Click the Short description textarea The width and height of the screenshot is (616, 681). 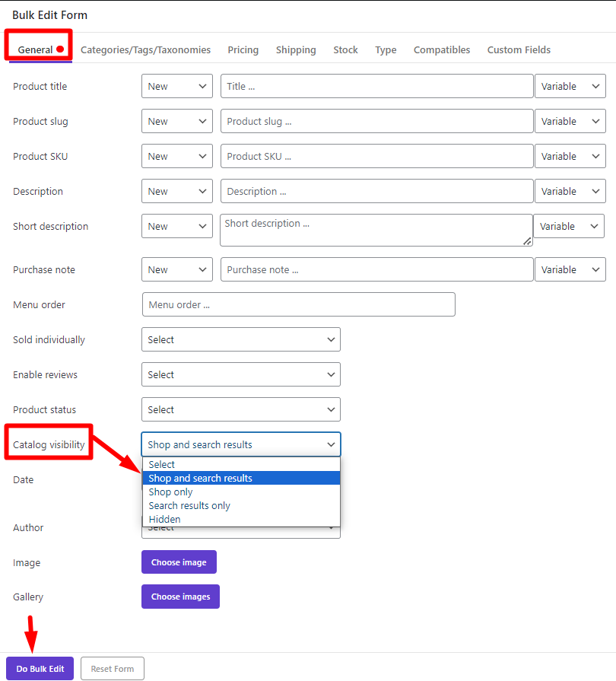[376, 230]
